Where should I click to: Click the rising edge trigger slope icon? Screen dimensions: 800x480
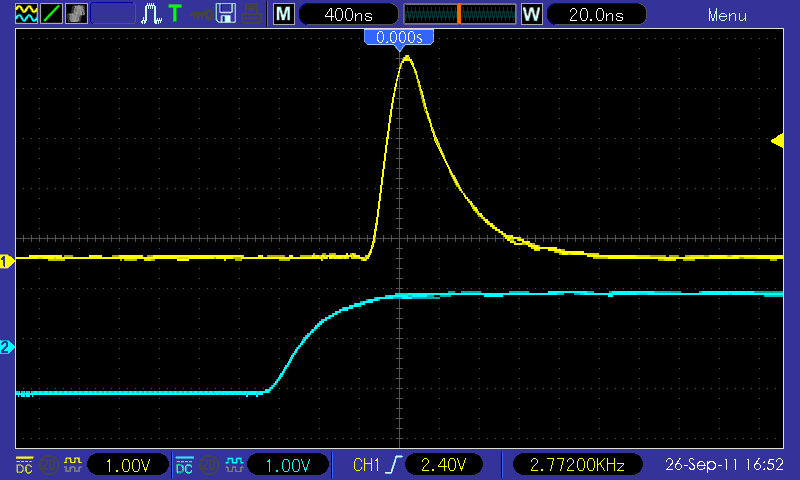(394, 465)
